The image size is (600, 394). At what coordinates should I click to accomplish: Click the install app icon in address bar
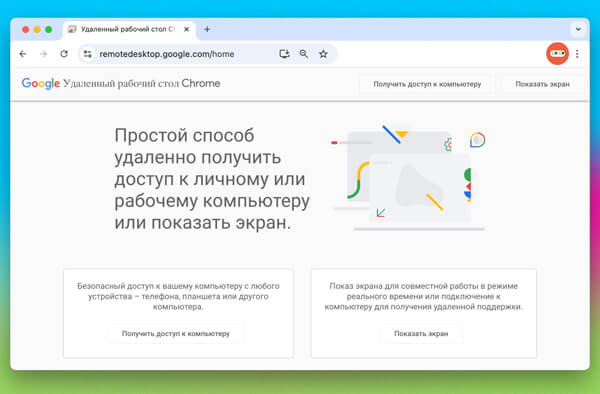[284, 54]
